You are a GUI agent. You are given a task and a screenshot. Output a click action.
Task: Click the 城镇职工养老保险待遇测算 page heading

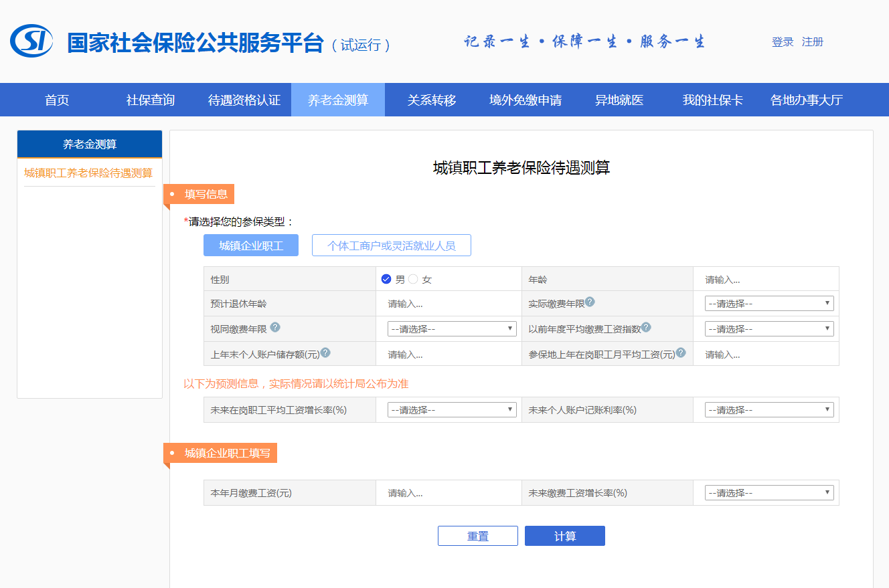521,168
